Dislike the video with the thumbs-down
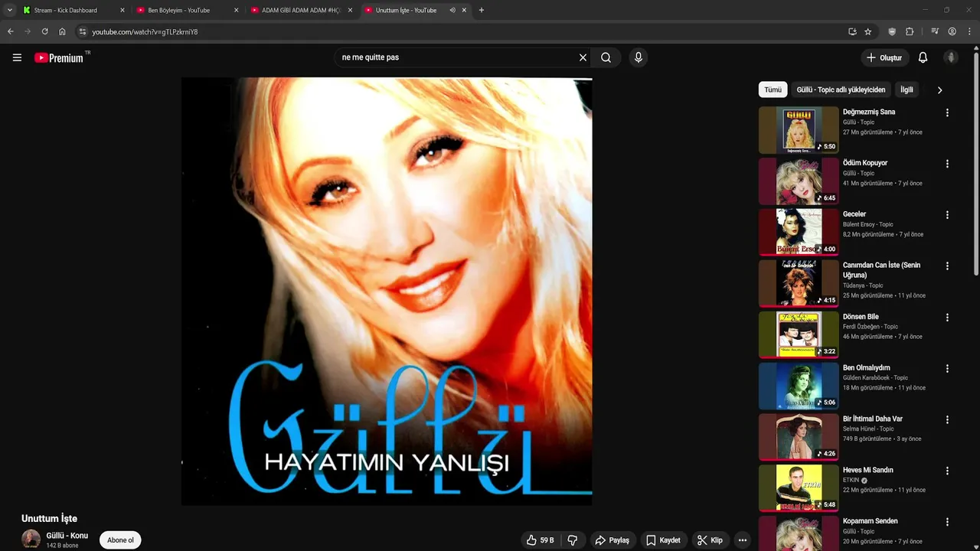The image size is (980, 551). (573, 540)
